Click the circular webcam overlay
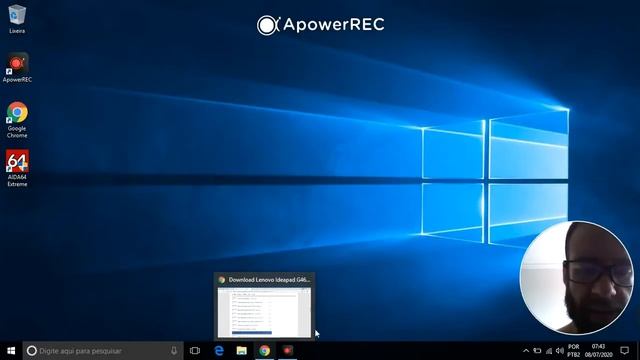This screenshot has width=640, height=360. pyautogui.click(x=576, y=278)
